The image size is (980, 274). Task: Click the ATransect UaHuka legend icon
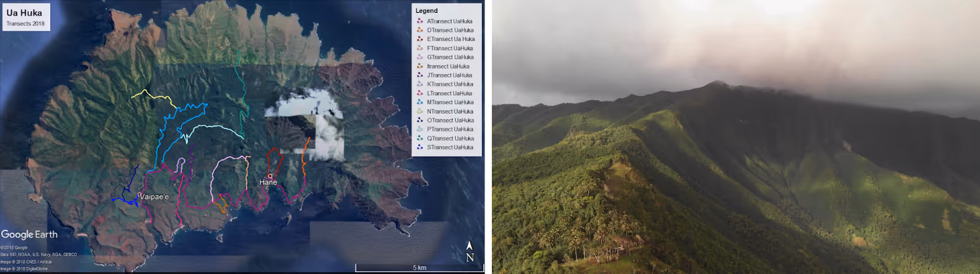(420, 21)
